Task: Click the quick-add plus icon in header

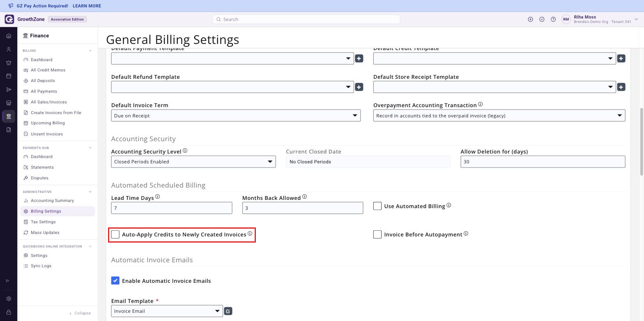Action: [530, 19]
